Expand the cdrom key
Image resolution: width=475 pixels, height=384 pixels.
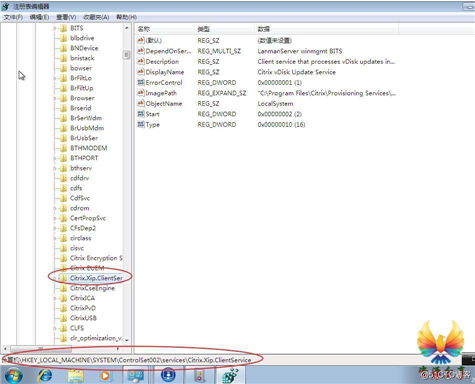point(55,208)
